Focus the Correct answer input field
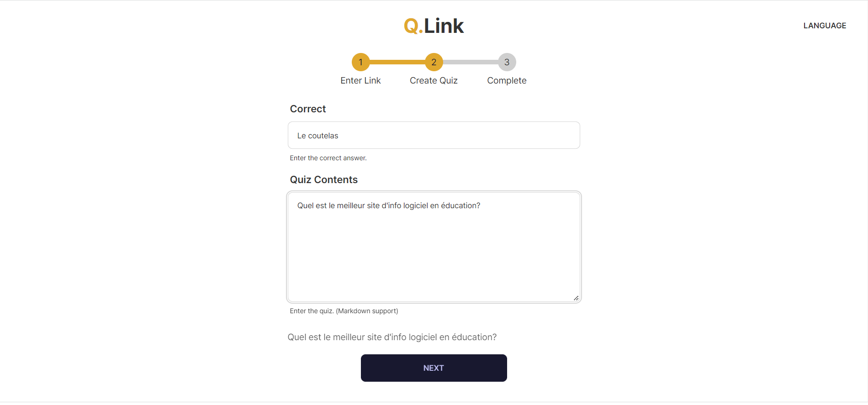Image resolution: width=868 pixels, height=405 pixels. tap(434, 135)
